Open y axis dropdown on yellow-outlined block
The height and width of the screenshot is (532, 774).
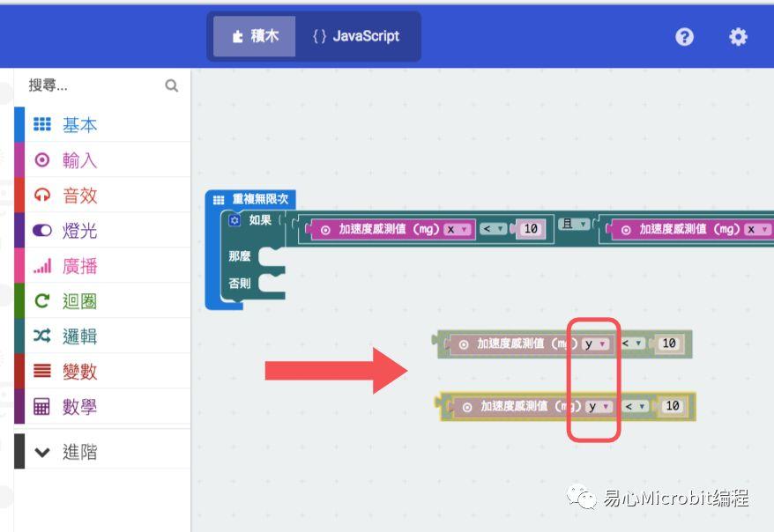599,406
